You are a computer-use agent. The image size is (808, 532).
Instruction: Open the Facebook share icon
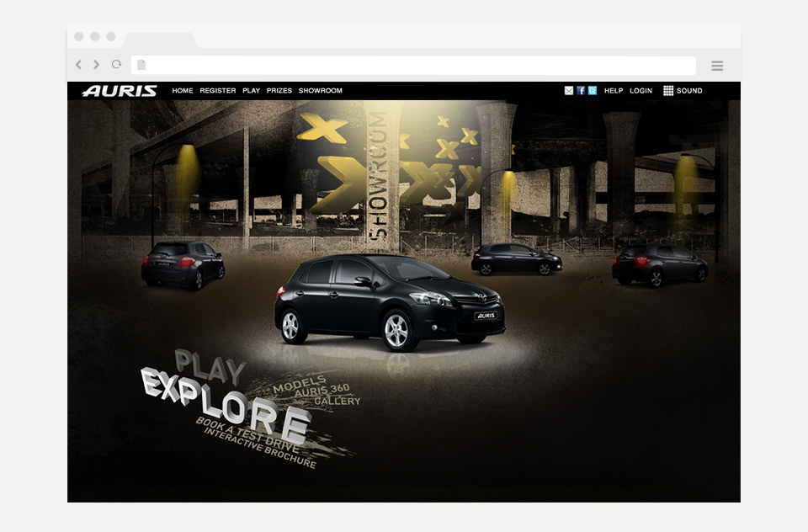click(x=580, y=91)
